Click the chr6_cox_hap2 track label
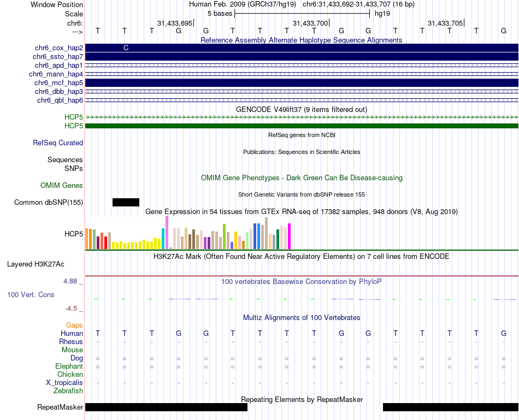Screen dimensions: 519x420 59,48
